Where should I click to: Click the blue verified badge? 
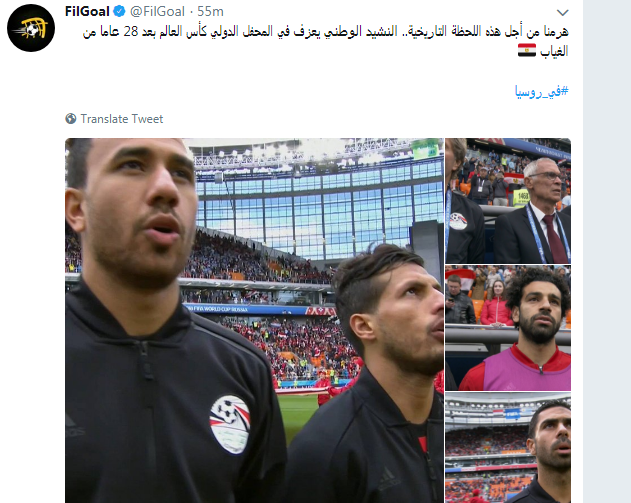point(119,11)
